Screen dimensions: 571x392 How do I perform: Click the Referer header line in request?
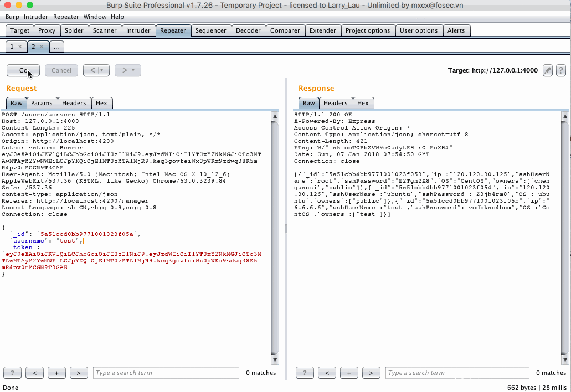(x=75, y=201)
